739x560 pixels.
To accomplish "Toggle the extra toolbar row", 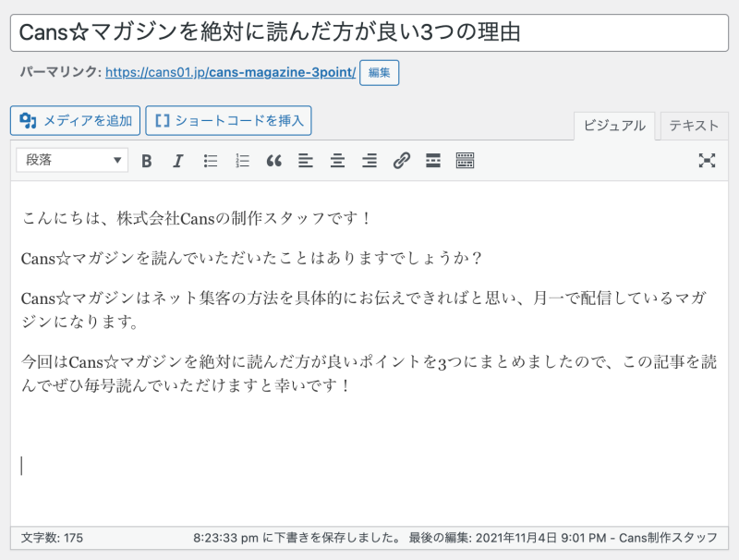I will point(465,161).
